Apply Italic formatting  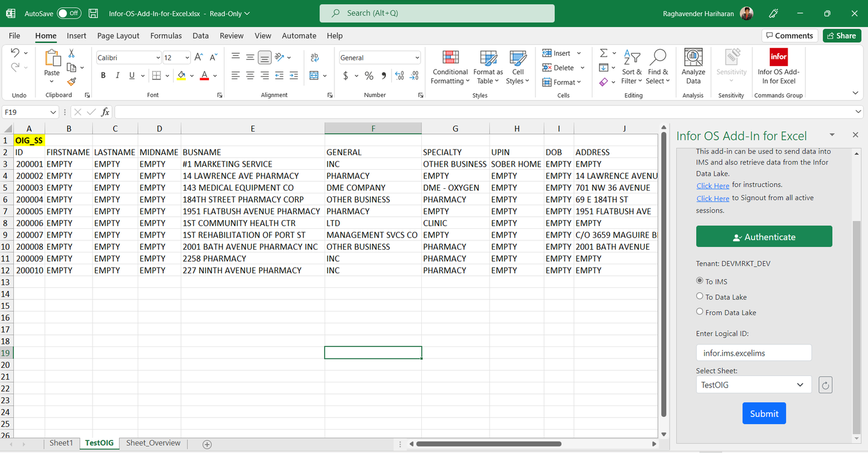click(117, 75)
